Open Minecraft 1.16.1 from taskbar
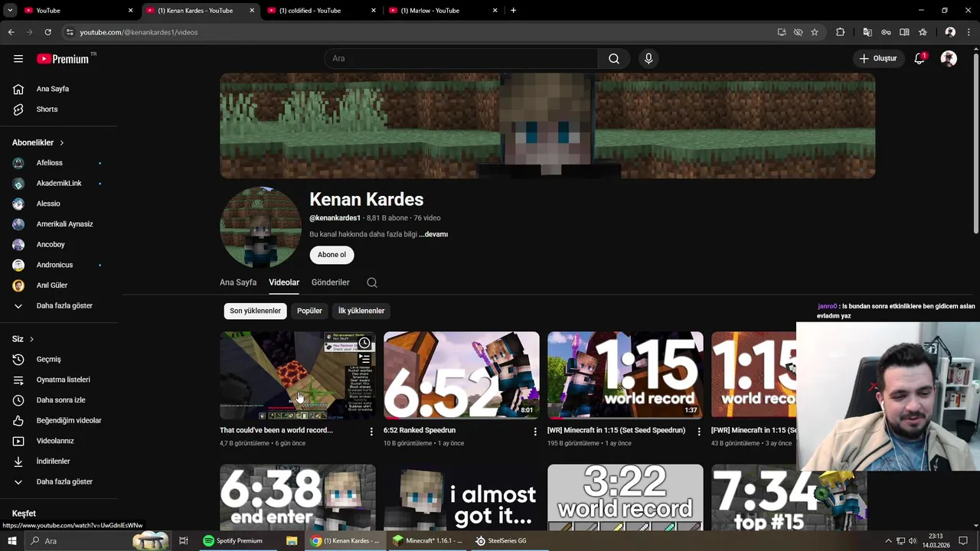980x551 pixels. click(x=427, y=541)
